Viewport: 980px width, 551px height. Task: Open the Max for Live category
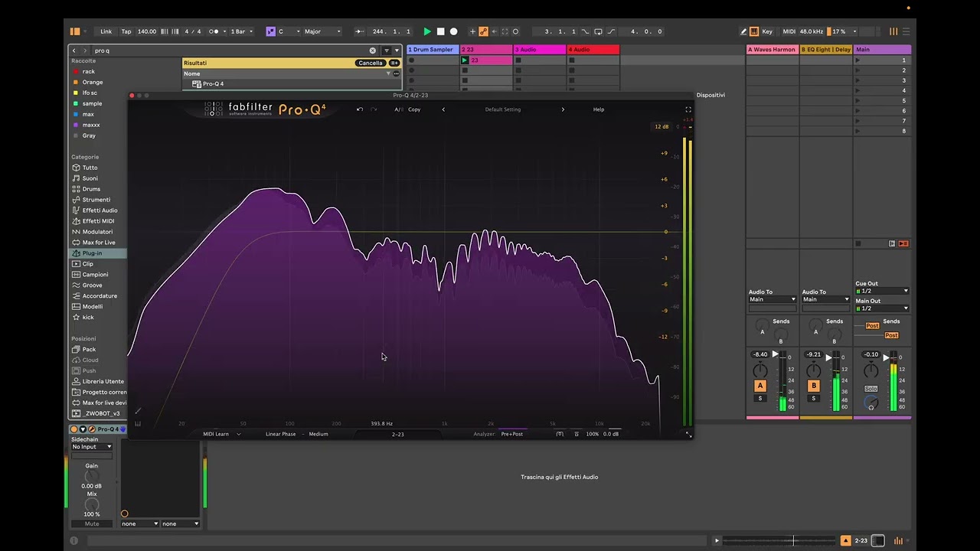(99, 243)
